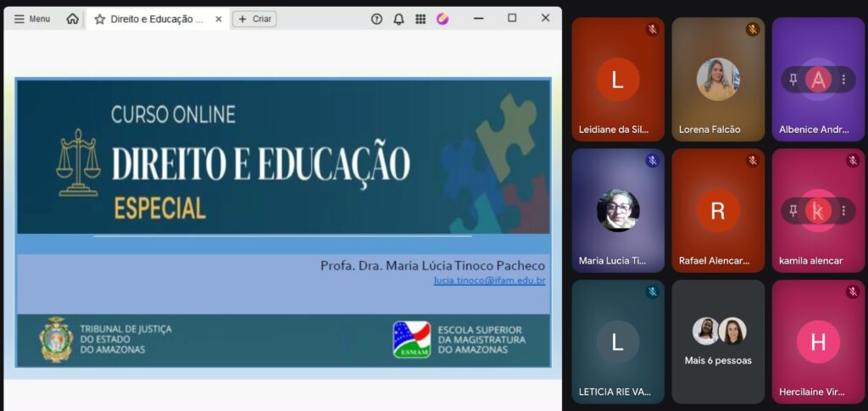Screen dimensions: 868x411
Task: Click the lucia.tinoco@ifam.edu.br email link
Action: [x=489, y=280]
